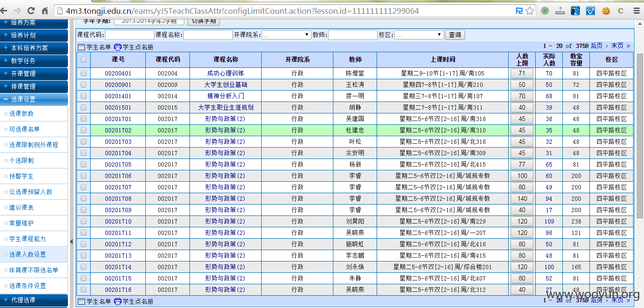Image resolution: width=644 pixels, height=308 pixels.
Task: Click the 人数上限 column header
Action: click(x=522, y=60)
